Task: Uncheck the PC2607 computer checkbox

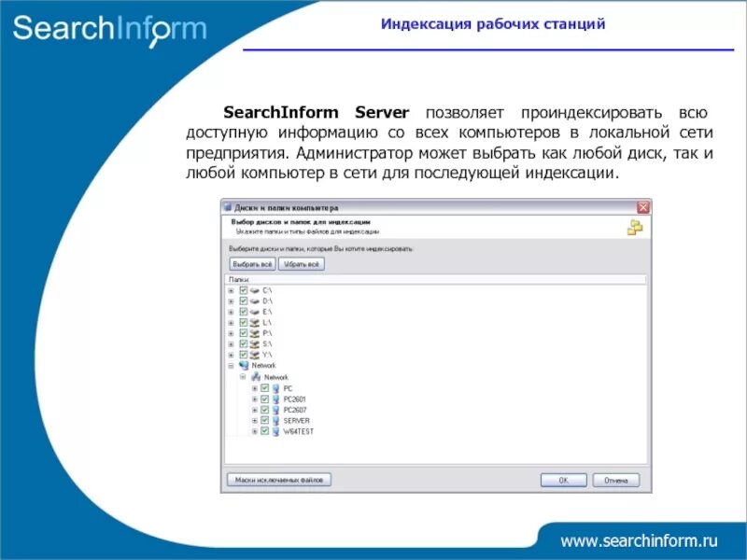Action: tap(265, 410)
